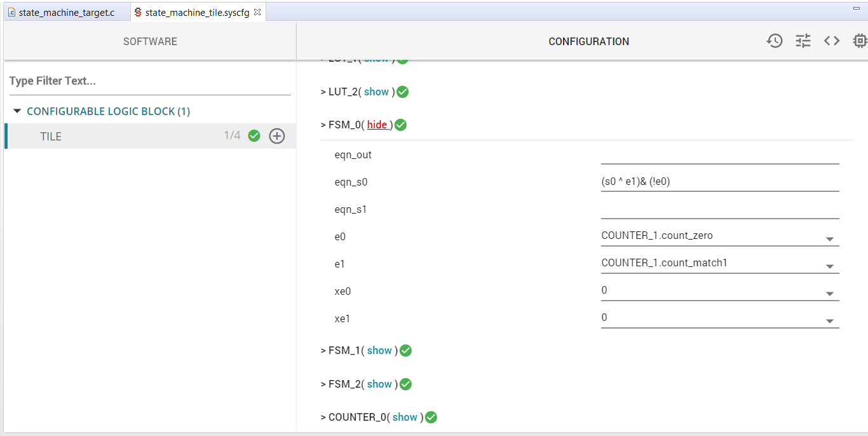Show the LUT_2 section
This screenshot has width=868, height=436.
[x=376, y=92]
